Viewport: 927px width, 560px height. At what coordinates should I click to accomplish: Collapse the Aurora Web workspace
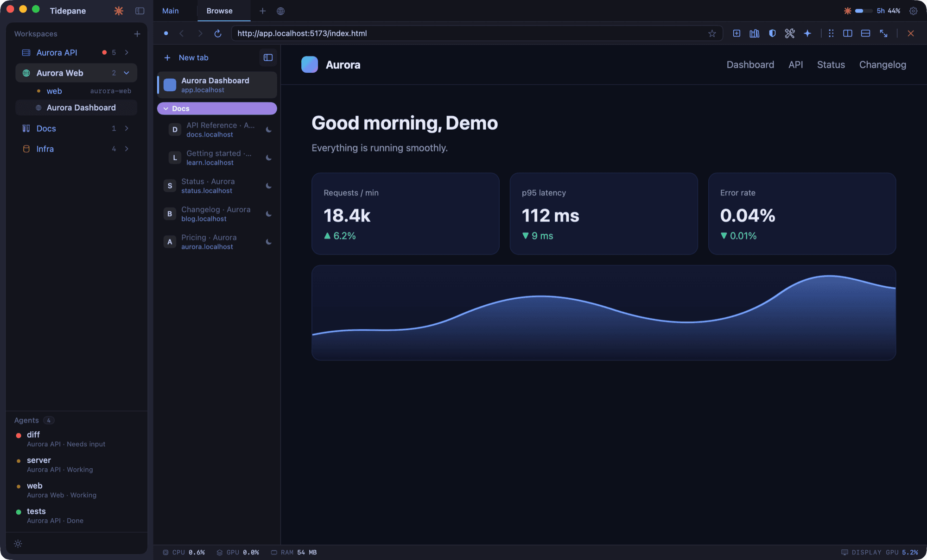[x=127, y=73]
